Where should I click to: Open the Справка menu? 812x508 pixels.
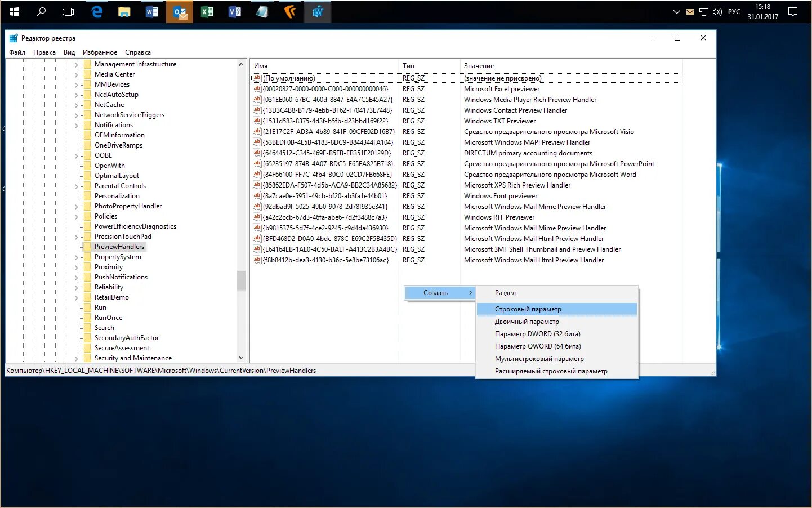(138, 52)
